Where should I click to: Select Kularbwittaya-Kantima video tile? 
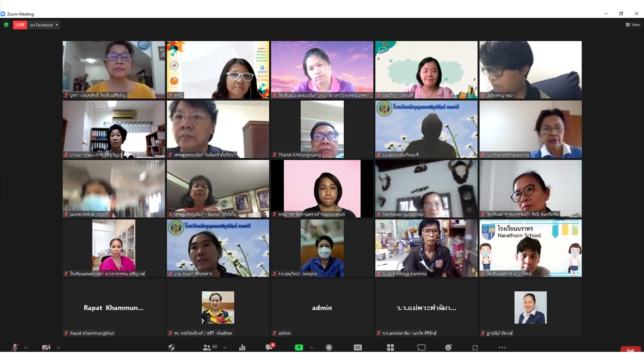426,248
